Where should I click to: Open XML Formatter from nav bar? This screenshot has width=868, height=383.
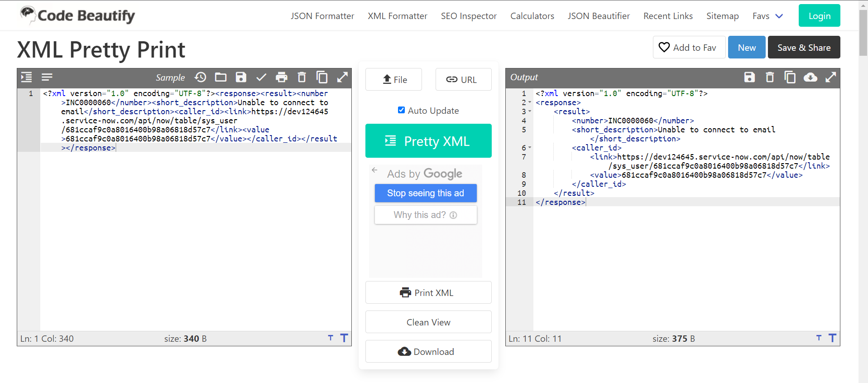[x=398, y=16]
